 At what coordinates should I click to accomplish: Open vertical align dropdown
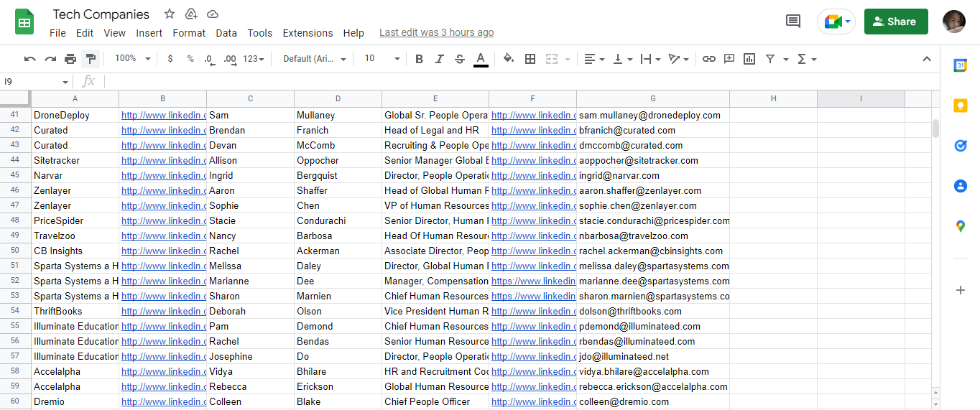point(622,59)
